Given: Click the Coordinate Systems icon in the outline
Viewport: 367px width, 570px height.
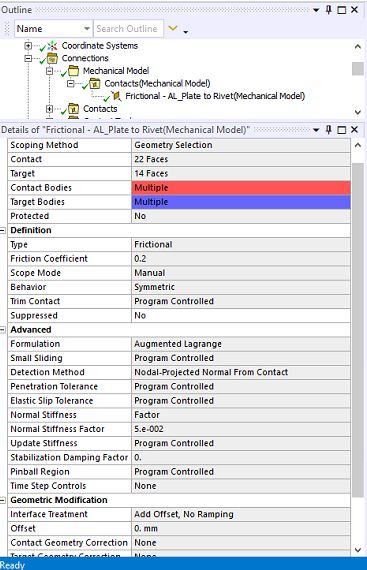Looking at the screenshot, I should 53,46.
